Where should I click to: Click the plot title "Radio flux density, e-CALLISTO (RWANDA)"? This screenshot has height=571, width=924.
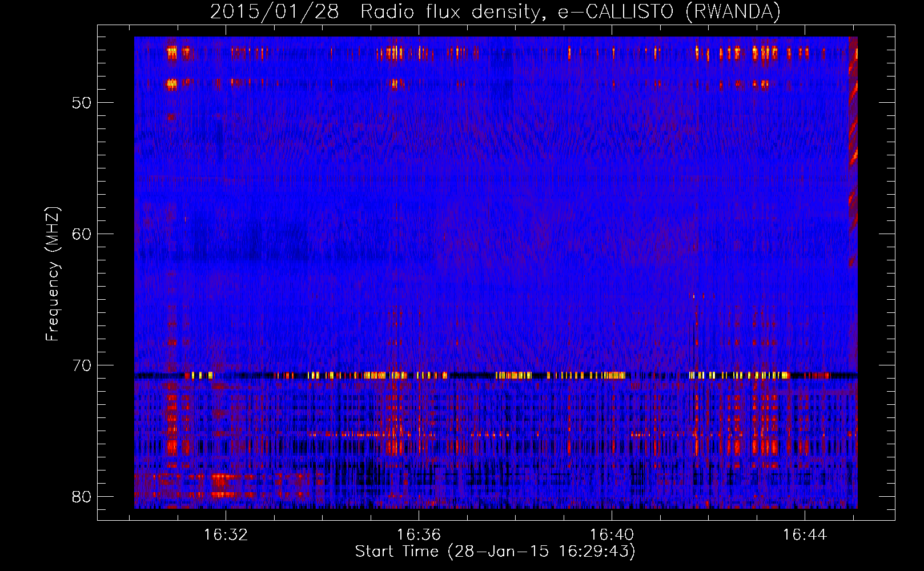click(x=571, y=11)
